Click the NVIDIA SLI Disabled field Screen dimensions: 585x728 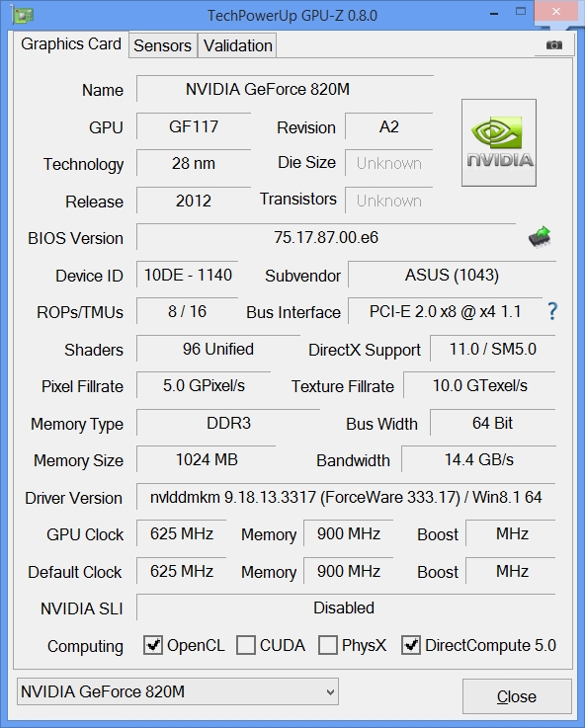(346, 607)
